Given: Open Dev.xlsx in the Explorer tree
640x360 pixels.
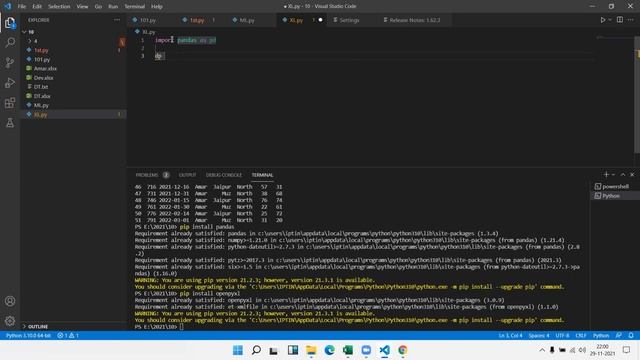Looking at the screenshot, I should pos(73,78).
